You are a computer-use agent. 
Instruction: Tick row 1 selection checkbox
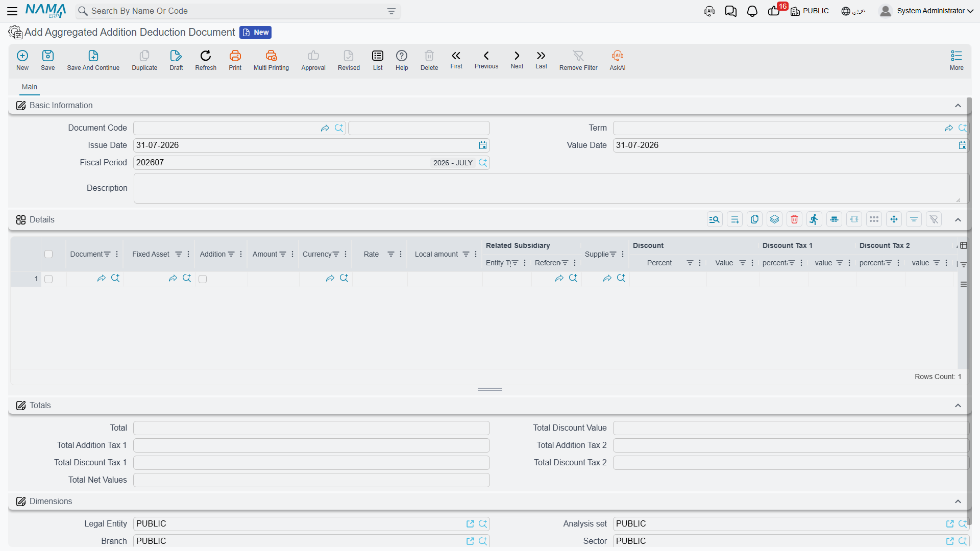click(x=48, y=279)
